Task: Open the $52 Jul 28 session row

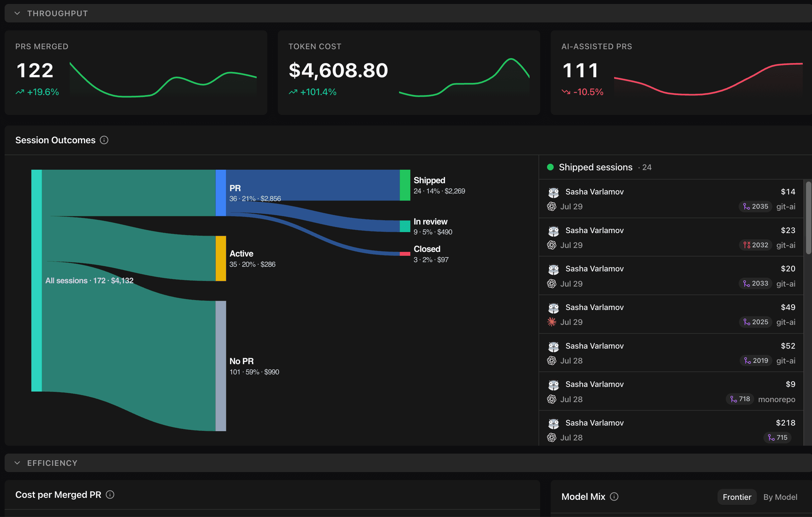Action: (671, 353)
